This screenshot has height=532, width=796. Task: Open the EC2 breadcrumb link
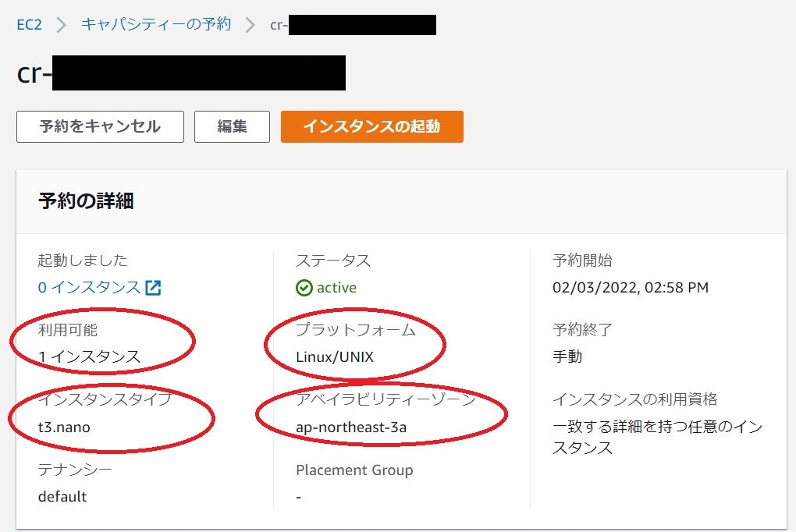pyautogui.click(x=29, y=24)
